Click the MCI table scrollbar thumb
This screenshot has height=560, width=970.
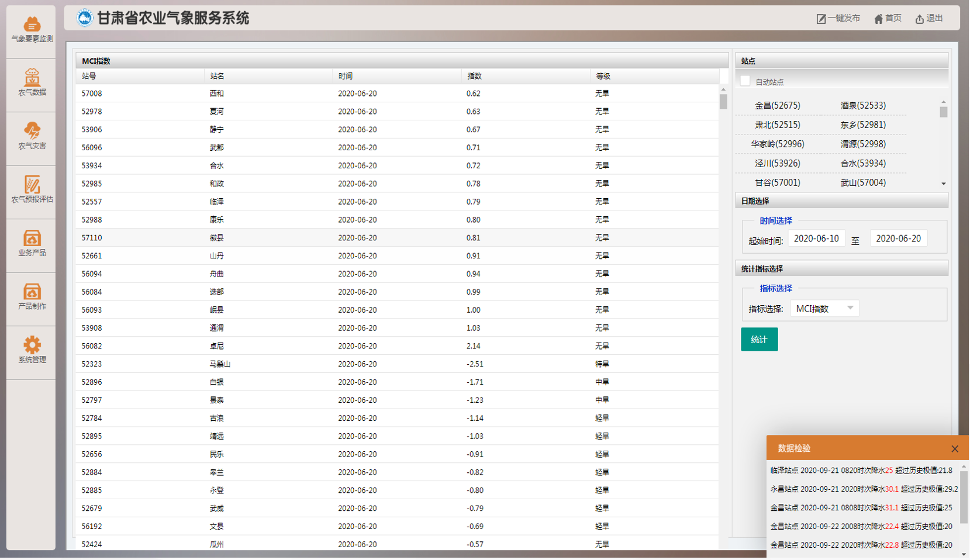(x=723, y=102)
